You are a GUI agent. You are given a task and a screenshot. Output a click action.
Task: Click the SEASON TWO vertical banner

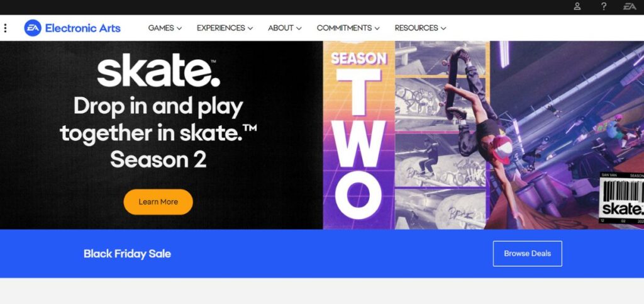[x=359, y=135]
